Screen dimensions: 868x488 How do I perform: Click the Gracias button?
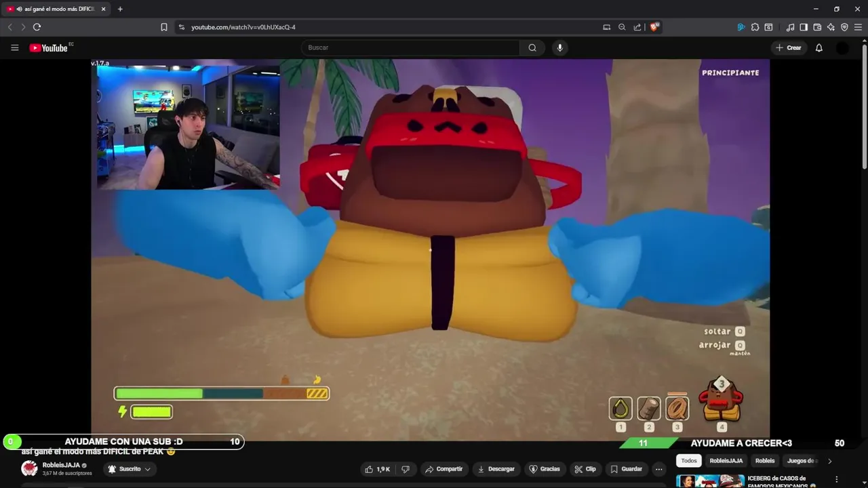545,469
